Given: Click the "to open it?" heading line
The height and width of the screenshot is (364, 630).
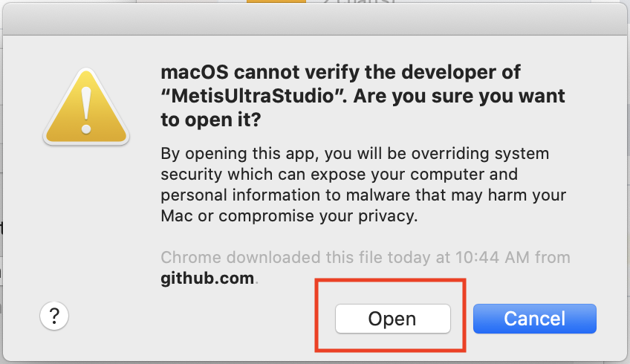Looking at the screenshot, I should (211, 120).
